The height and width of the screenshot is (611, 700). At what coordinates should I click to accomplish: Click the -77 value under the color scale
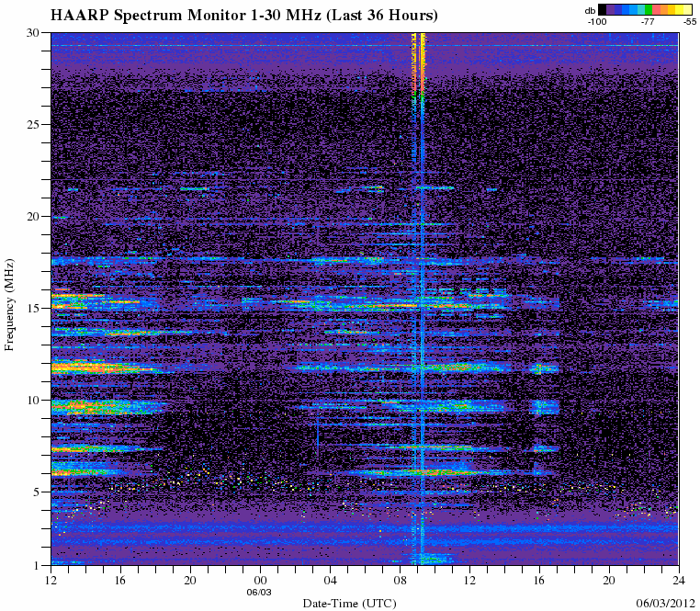[x=648, y=21]
